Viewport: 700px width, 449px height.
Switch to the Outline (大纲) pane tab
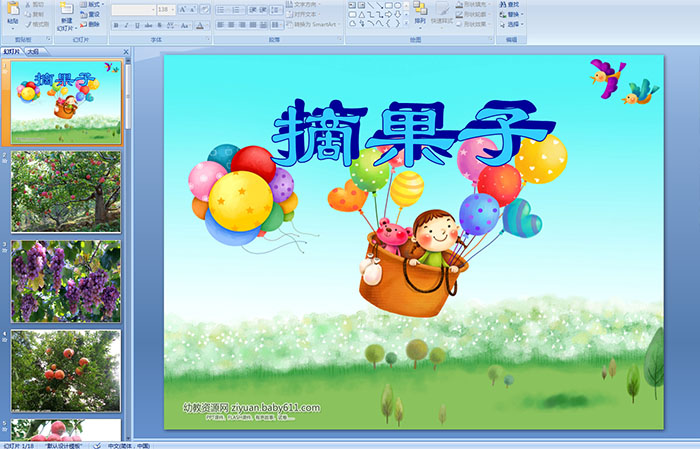click(33, 52)
